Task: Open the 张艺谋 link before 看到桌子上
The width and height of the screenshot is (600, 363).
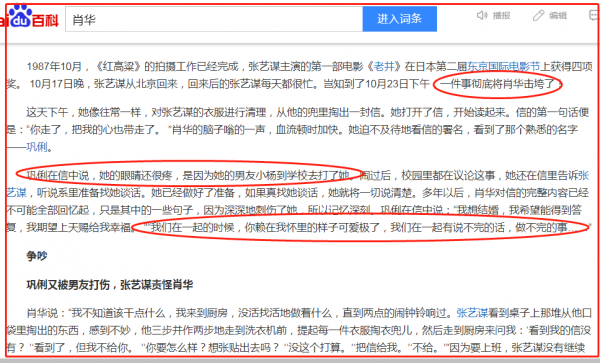Action: [x=472, y=313]
